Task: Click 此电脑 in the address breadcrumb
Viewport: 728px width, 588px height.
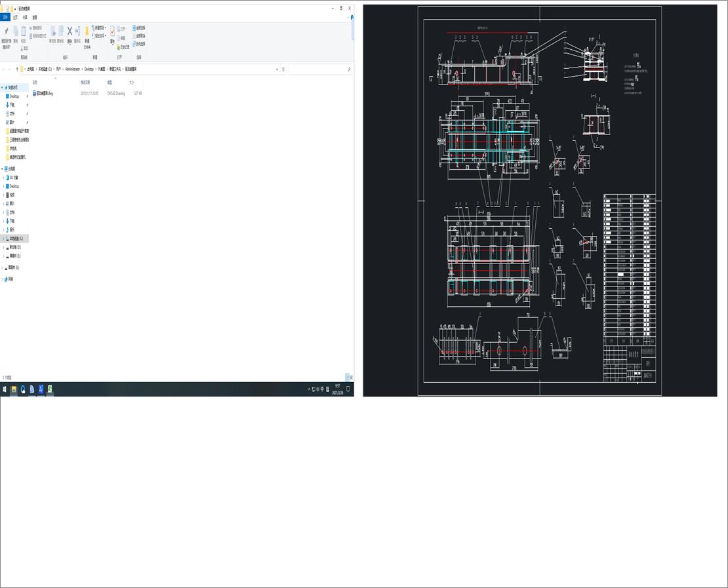Action: coord(31,69)
